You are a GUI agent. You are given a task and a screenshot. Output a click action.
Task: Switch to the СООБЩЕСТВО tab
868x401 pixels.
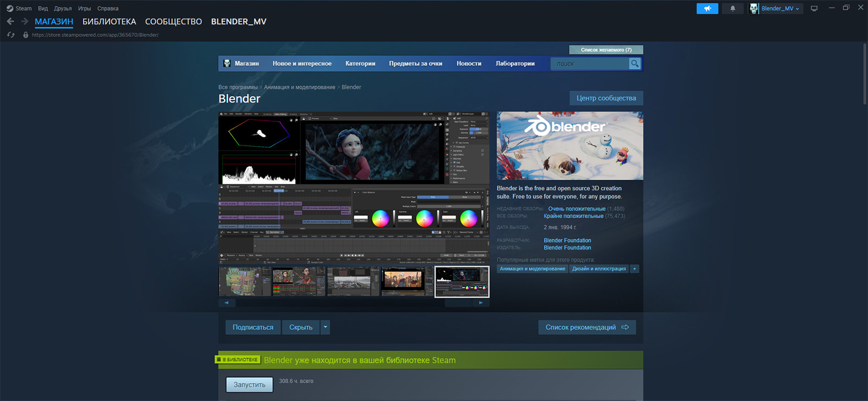tap(174, 22)
